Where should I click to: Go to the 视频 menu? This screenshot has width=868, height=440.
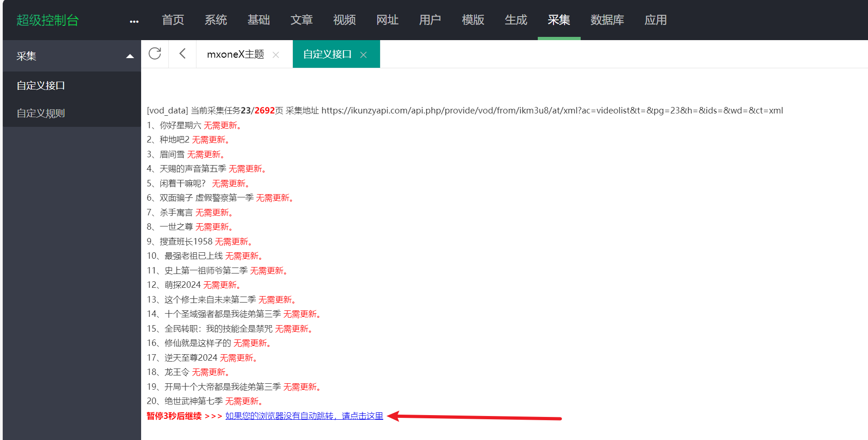click(345, 20)
